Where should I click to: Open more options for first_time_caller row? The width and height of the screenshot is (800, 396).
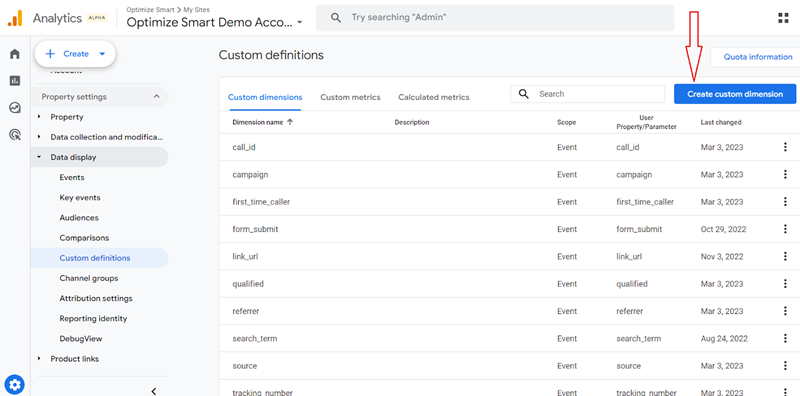pyautogui.click(x=785, y=202)
